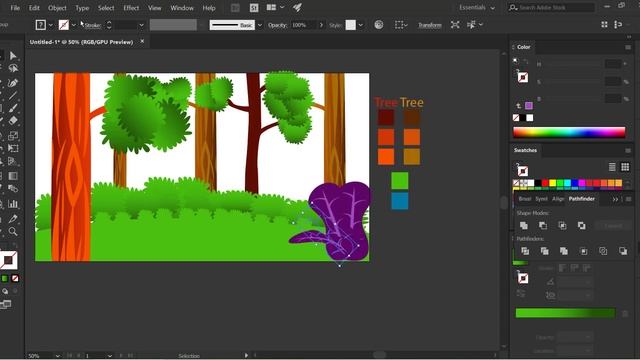Screen dimensions: 640x360
Task: Select the Scale tool
Action: pos(13,136)
